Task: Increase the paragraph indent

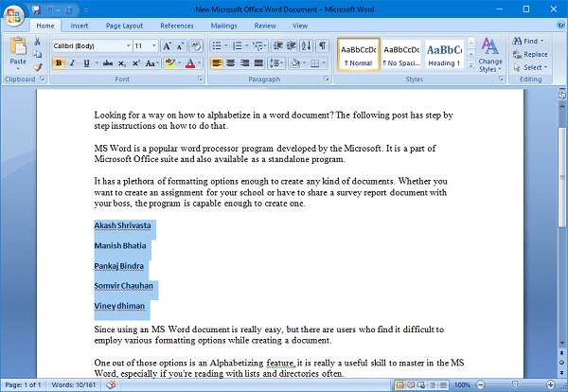Action: tap(292, 45)
